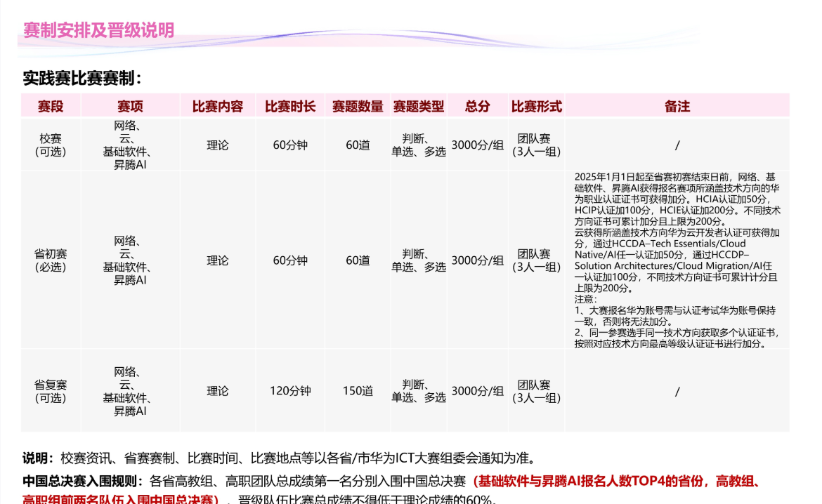Image resolution: width=822 pixels, height=504 pixels.
Task: Click the 120分钟 duration cell
Action: [290, 391]
